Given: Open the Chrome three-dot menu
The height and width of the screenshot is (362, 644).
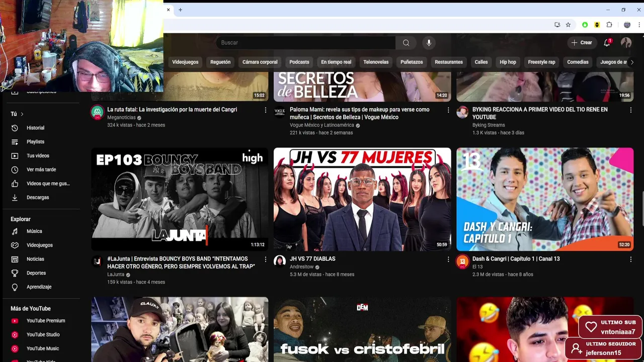Looking at the screenshot, I should click(x=639, y=25).
